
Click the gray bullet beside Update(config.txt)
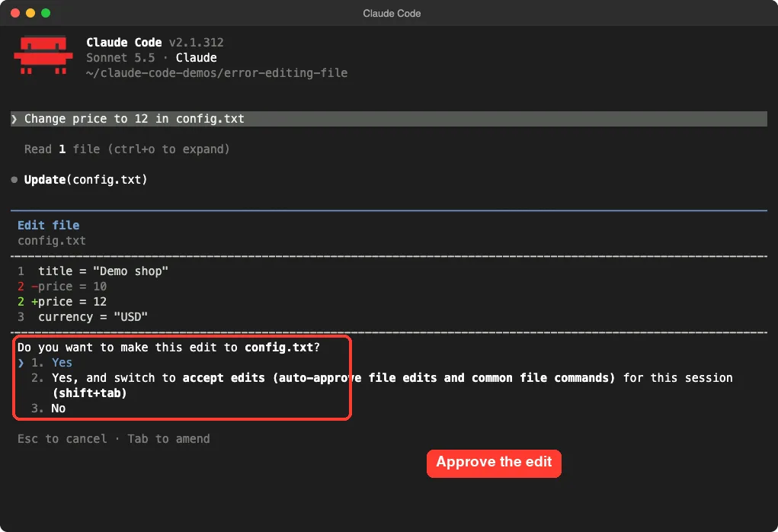[14, 180]
